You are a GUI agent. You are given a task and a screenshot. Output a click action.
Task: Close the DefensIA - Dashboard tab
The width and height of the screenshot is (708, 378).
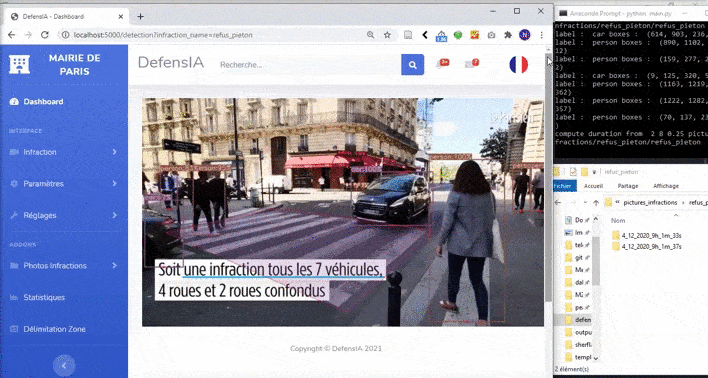click(x=121, y=17)
